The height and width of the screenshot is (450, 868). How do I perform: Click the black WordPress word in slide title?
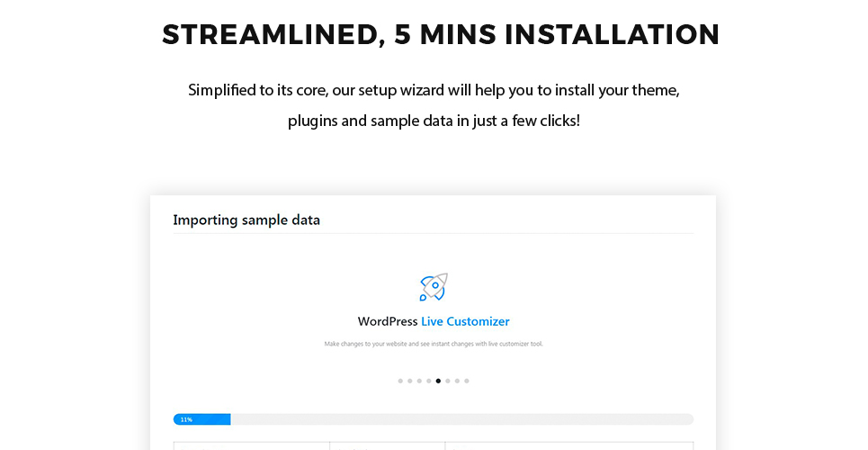(x=388, y=321)
